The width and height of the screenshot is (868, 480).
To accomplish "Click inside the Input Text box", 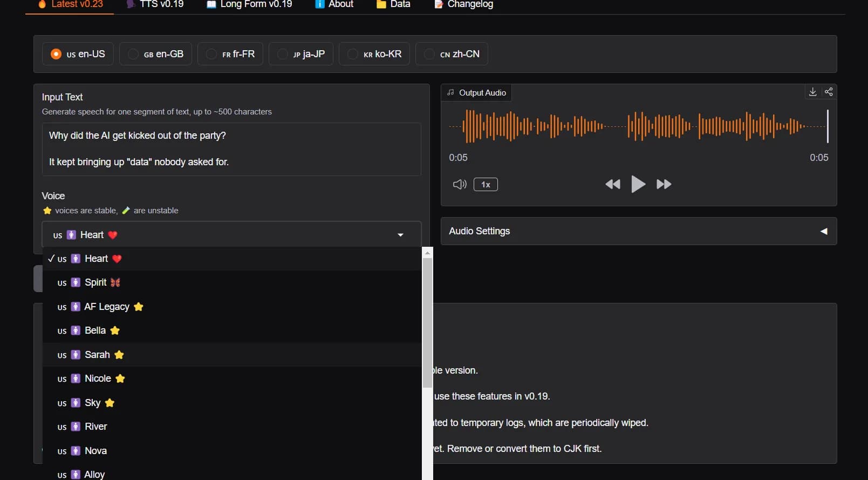I will click(231, 149).
